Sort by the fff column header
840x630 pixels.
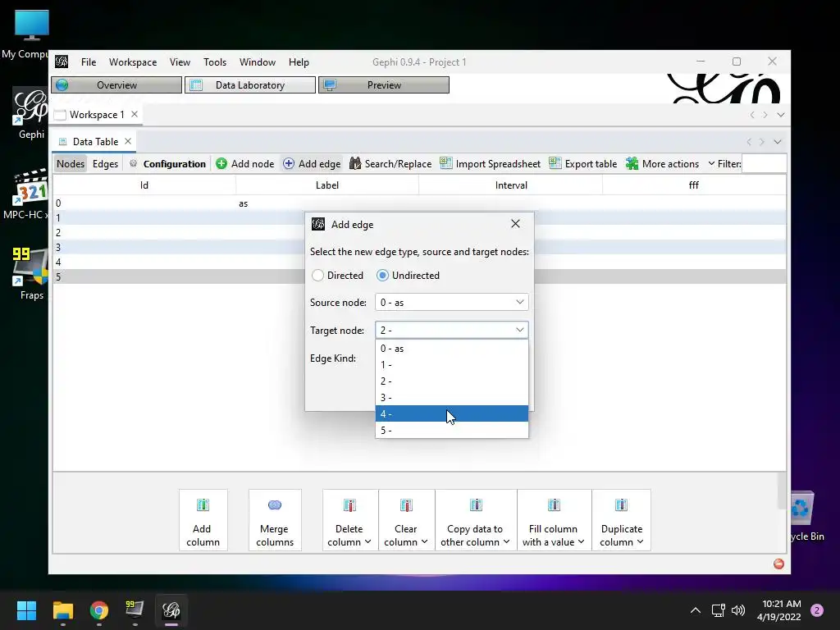[x=694, y=185]
